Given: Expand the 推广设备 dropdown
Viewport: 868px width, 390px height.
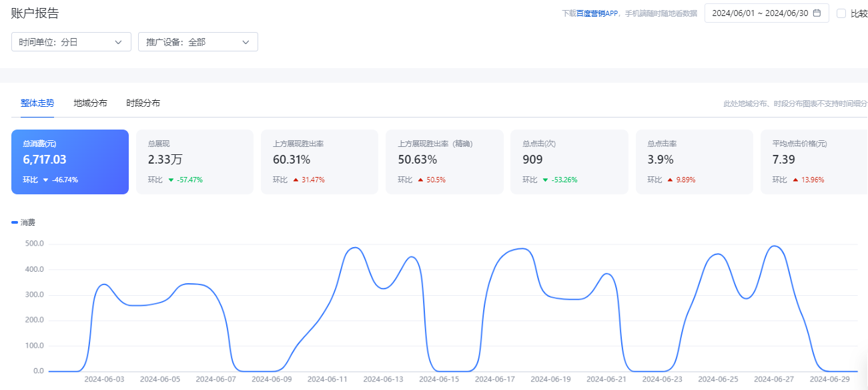Looking at the screenshot, I should 197,42.
